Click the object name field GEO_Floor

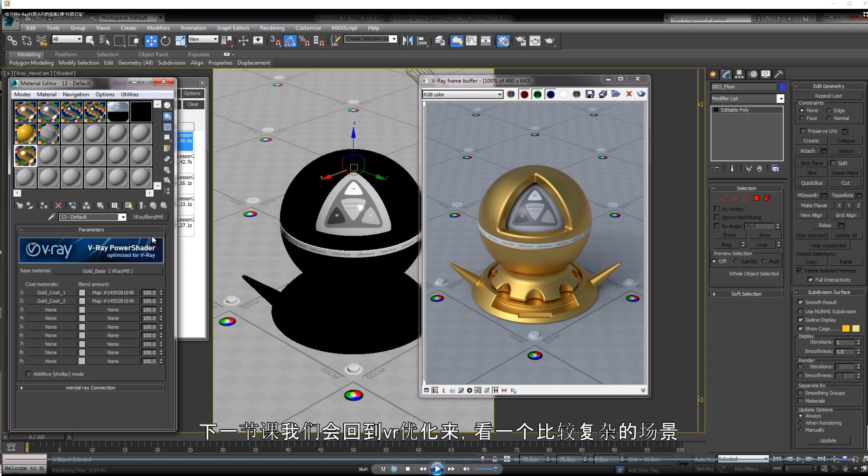pyautogui.click(x=743, y=87)
